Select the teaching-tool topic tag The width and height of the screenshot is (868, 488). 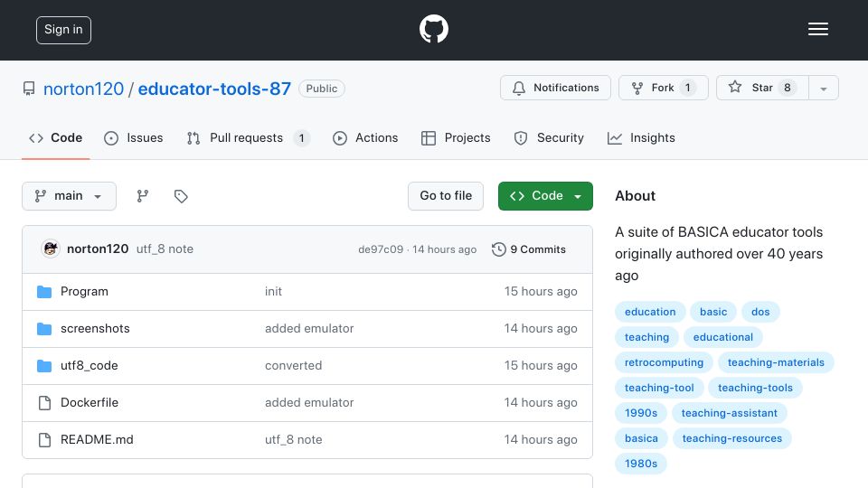click(x=659, y=389)
